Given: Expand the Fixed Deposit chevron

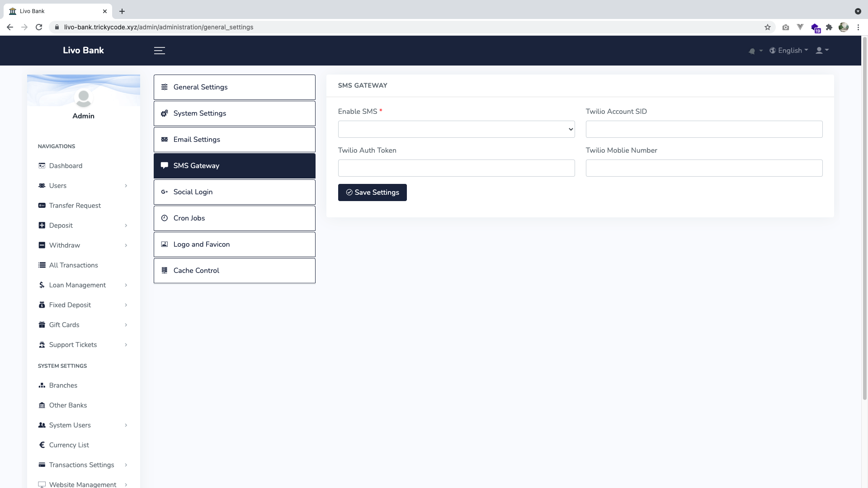Looking at the screenshot, I should click(126, 305).
